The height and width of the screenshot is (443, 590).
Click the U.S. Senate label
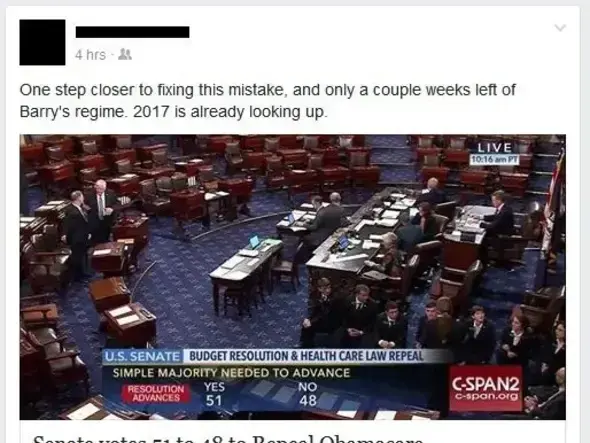[x=142, y=356]
